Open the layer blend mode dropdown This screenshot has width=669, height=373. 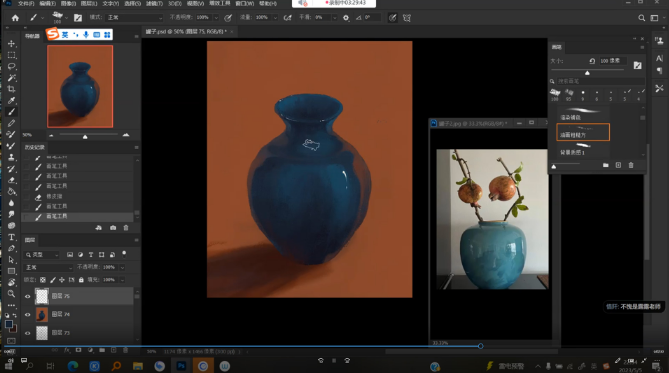(x=49, y=268)
